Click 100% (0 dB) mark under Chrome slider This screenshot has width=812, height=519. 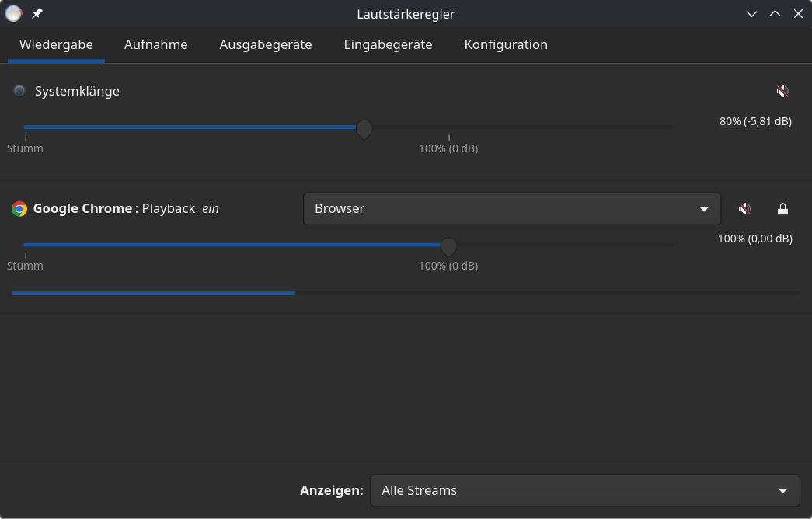point(448,266)
